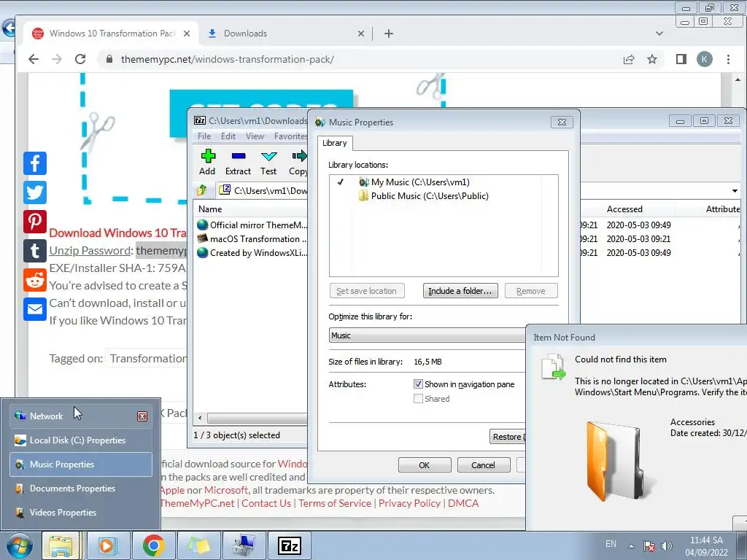747x560 pixels.
Task: Select My Music library location
Action: [x=420, y=182]
